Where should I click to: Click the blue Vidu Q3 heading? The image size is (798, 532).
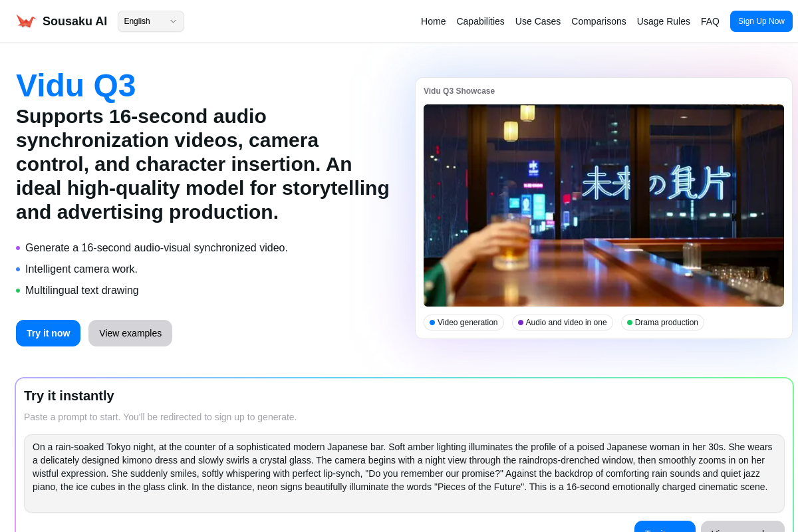coord(76,86)
